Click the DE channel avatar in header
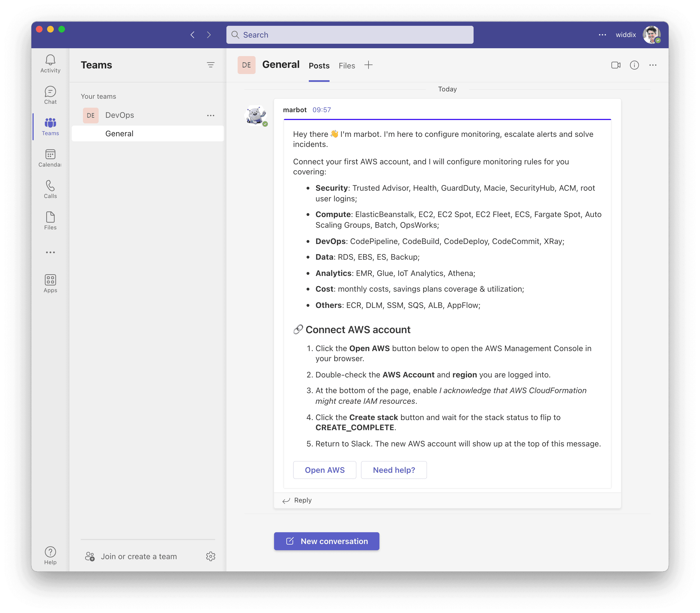Screen dimensions: 700x613 click(246, 65)
